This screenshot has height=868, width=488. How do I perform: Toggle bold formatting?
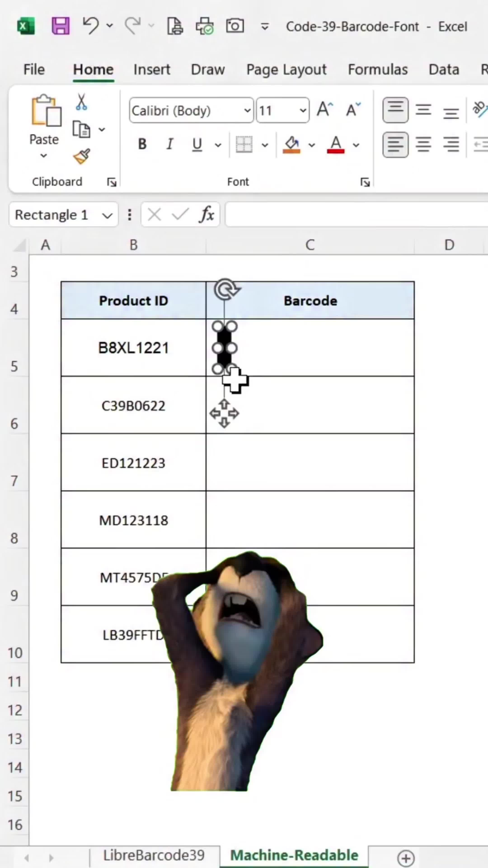click(x=143, y=145)
